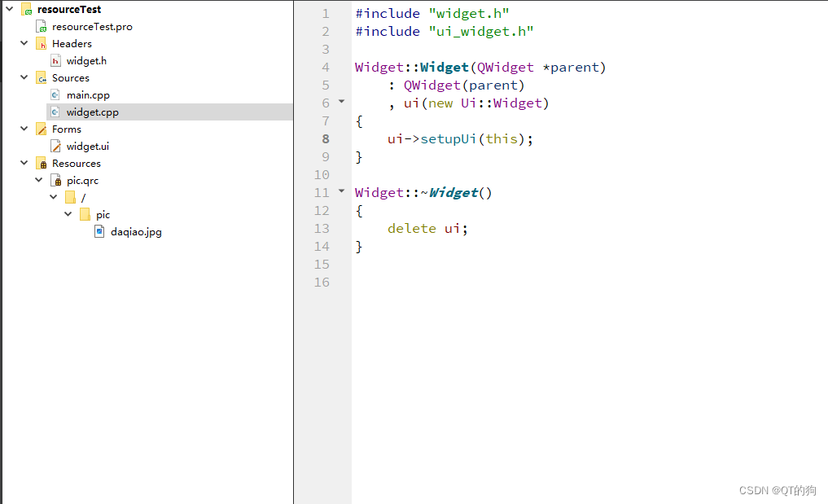Collapse the Sources group

click(24, 77)
